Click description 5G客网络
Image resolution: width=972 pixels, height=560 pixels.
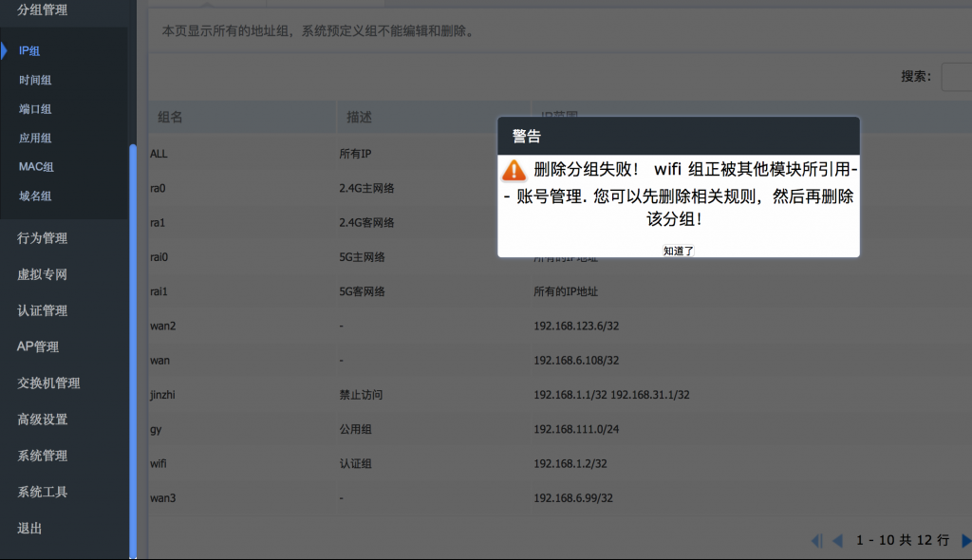pos(362,291)
